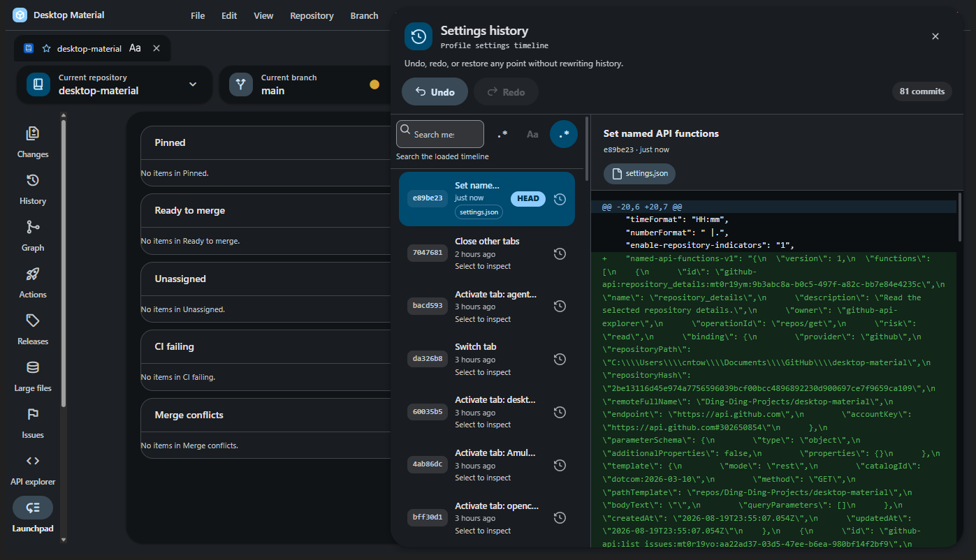The height and width of the screenshot is (560, 976).
Task: Open settings.json chip in diff header
Action: coord(639,173)
